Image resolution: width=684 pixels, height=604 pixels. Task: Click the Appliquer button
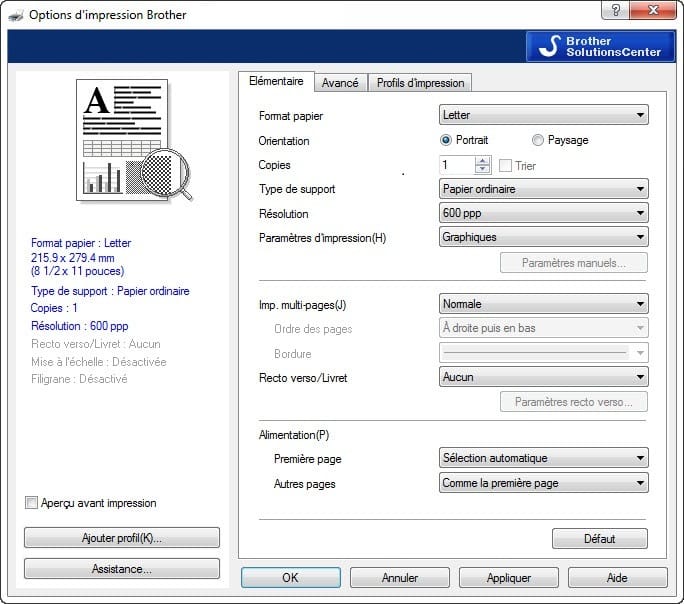click(509, 577)
